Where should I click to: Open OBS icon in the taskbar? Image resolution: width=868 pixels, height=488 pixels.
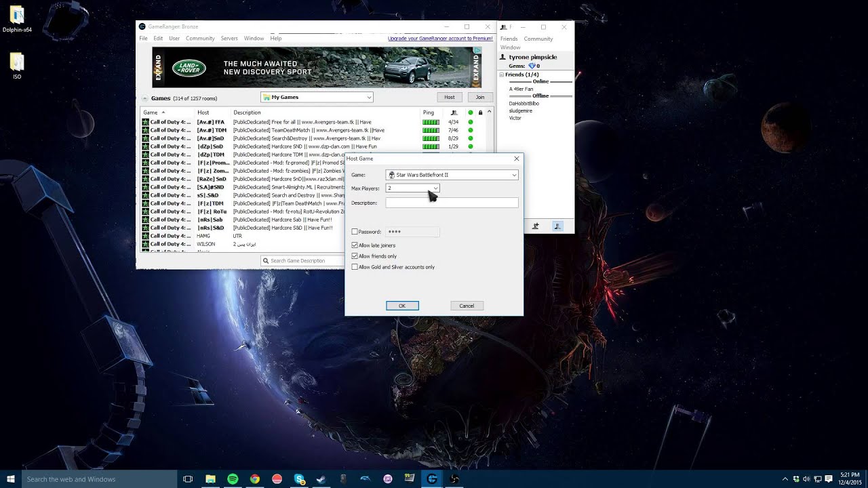point(454,479)
